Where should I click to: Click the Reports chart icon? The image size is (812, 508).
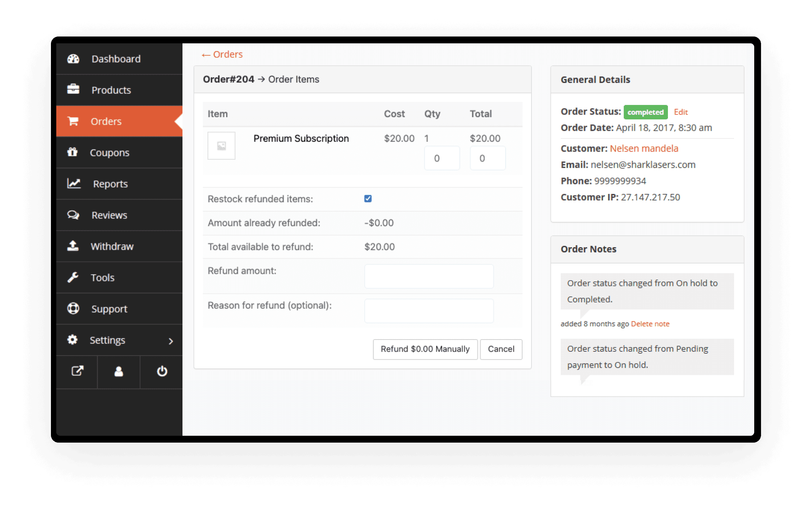tap(74, 184)
